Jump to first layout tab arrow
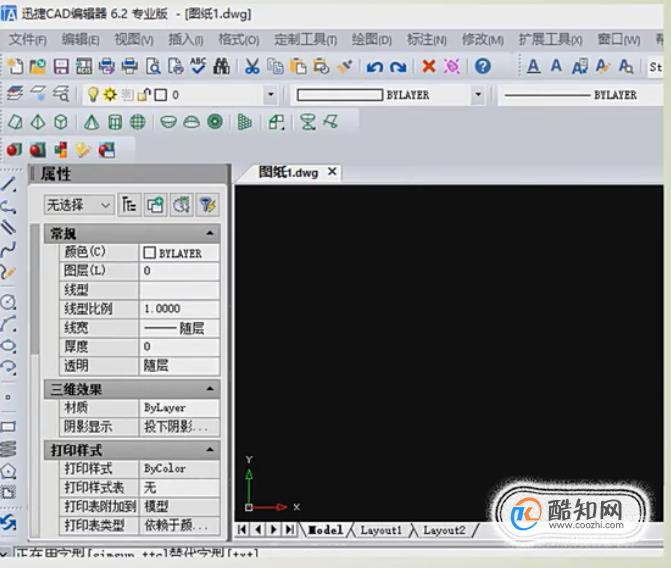Screen dimensions: 671x568 [242, 529]
